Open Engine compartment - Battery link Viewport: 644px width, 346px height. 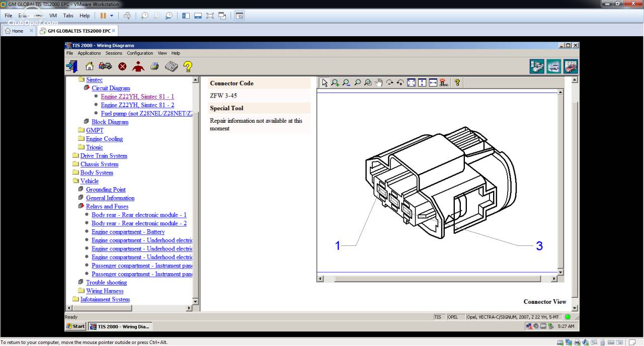click(x=128, y=232)
